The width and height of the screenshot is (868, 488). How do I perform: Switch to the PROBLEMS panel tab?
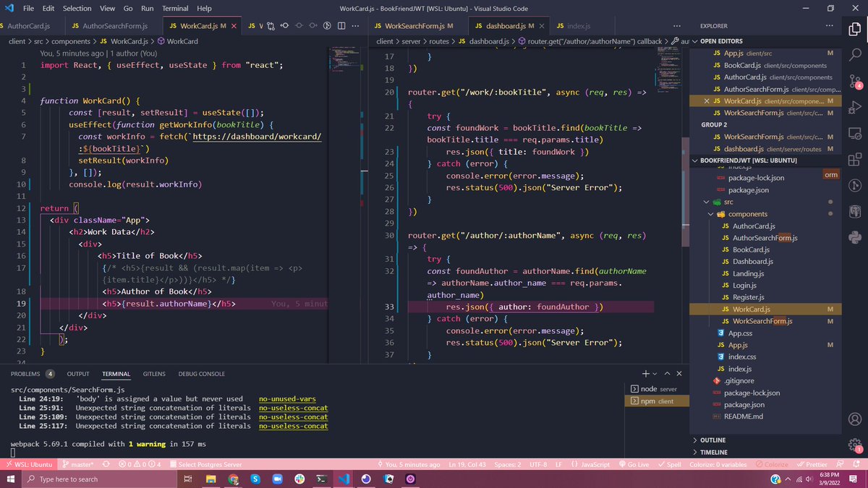click(x=33, y=374)
